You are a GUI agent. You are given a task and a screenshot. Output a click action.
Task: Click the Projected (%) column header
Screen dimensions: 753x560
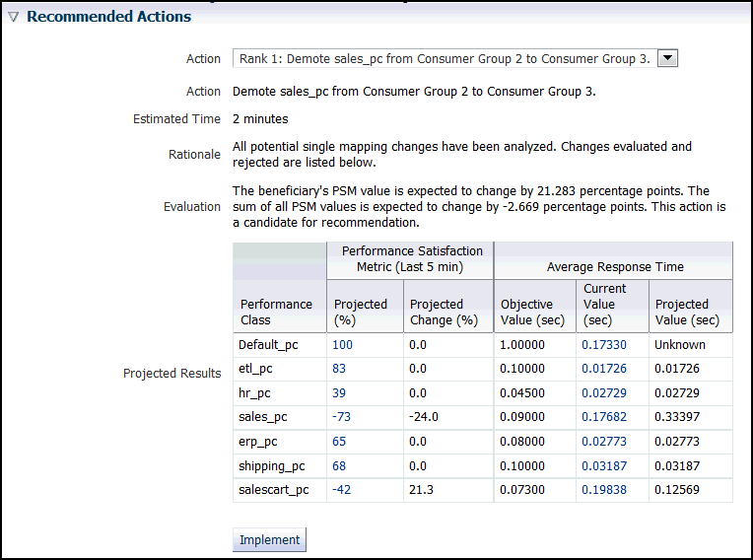(365, 306)
